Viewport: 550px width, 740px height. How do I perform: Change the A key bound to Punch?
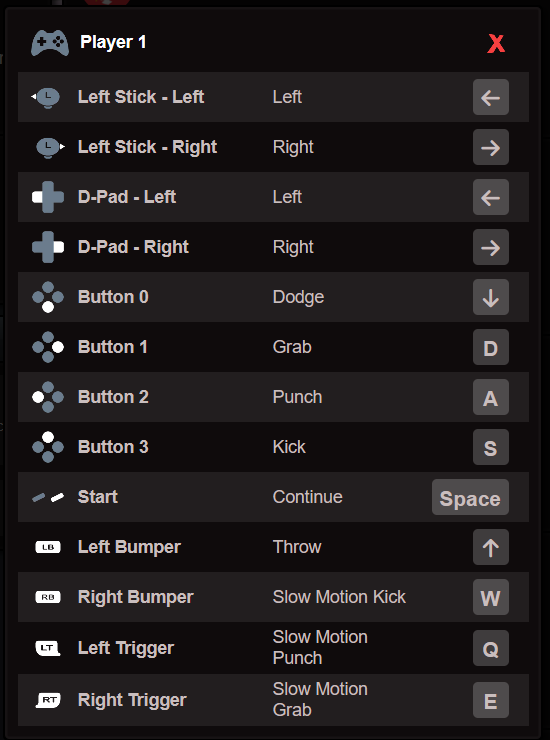[x=491, y=397]
